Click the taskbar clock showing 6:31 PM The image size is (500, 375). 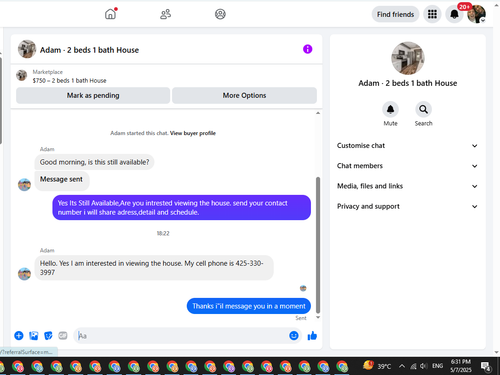pos(461,366)
